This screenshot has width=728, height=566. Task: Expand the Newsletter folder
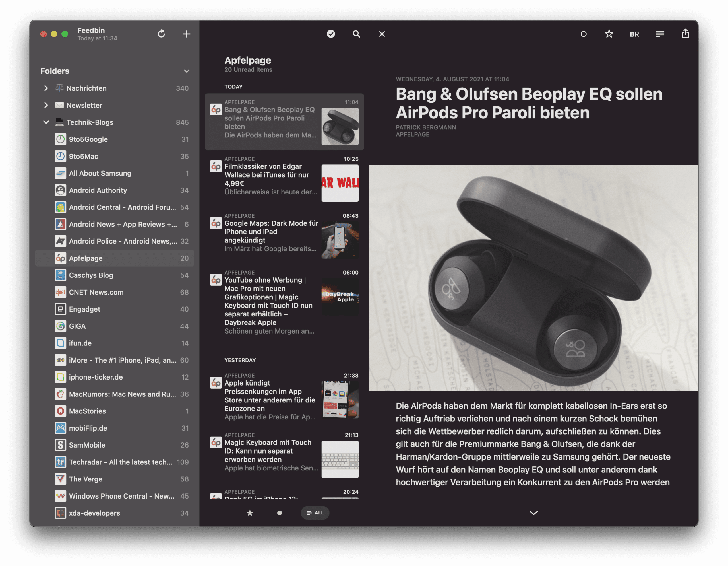pos(46,105)
